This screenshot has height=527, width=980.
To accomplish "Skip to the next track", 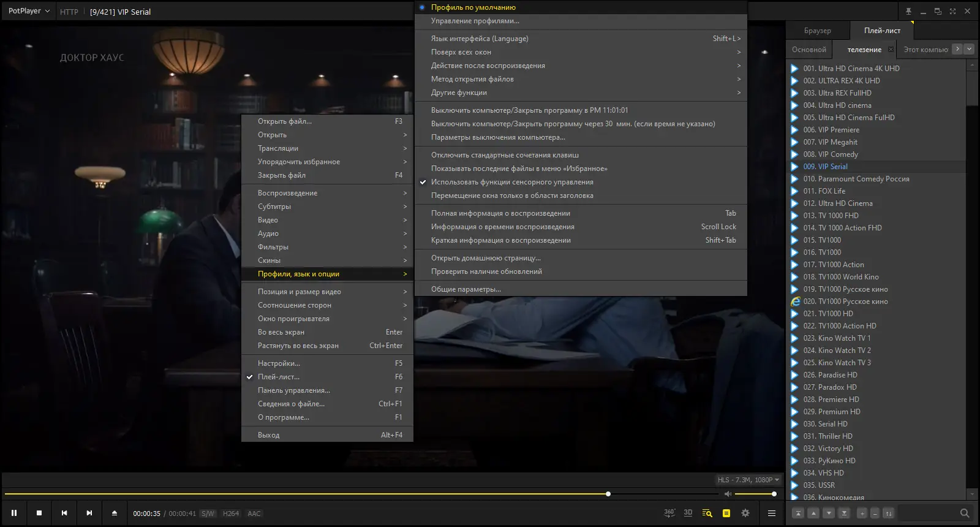I will click(x=89, y=513).
